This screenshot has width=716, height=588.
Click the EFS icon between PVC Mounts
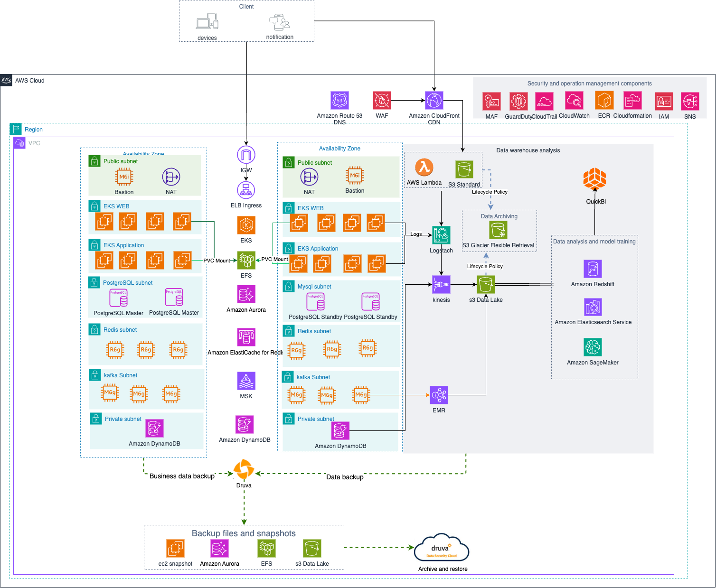pos(246,260)
